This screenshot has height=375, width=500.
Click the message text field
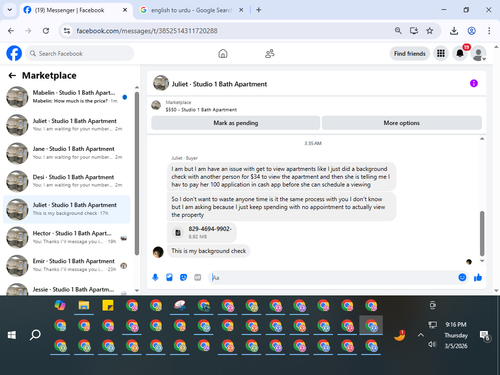[x=333, y=278]
